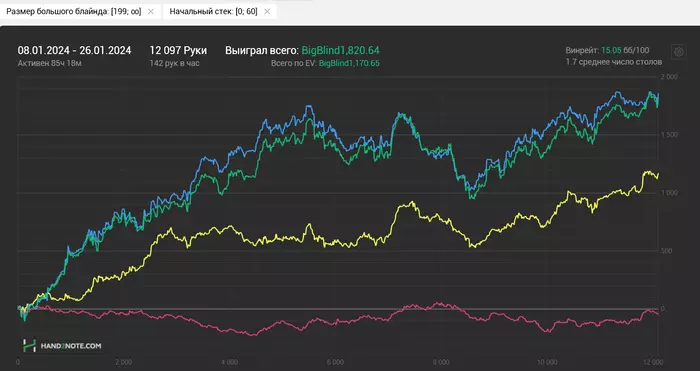The width and height of the screenshot is (700, 371).
Task: Click the winrate 15.05 bb/100 value
Action: 625,50
